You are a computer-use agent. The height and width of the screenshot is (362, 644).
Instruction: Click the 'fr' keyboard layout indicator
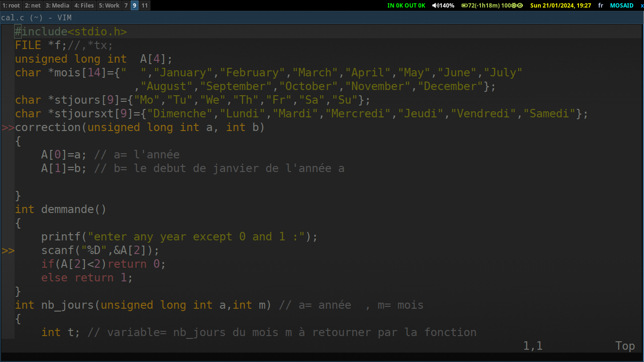point(601,6)
